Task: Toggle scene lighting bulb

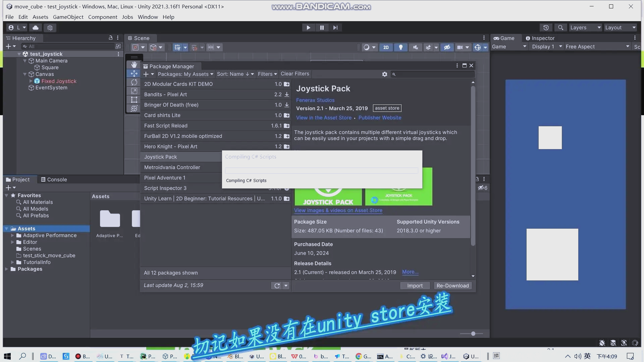Action: tap(400, 47)
